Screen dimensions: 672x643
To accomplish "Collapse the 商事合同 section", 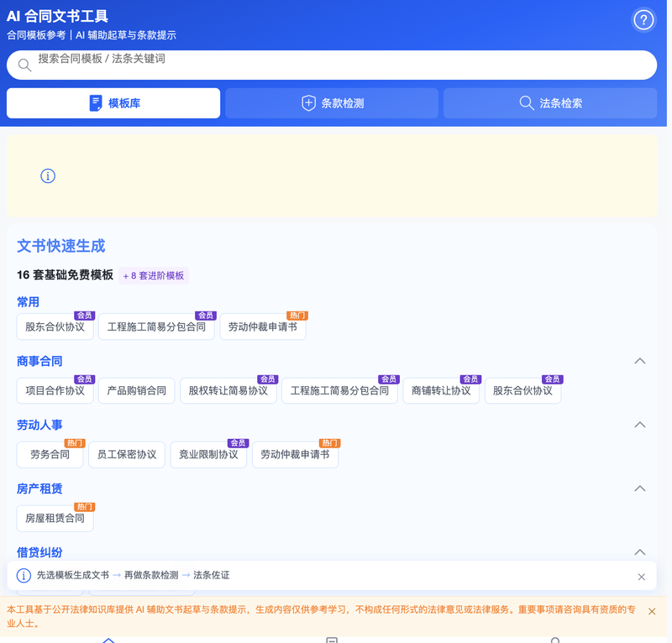I will pos(639,361).
